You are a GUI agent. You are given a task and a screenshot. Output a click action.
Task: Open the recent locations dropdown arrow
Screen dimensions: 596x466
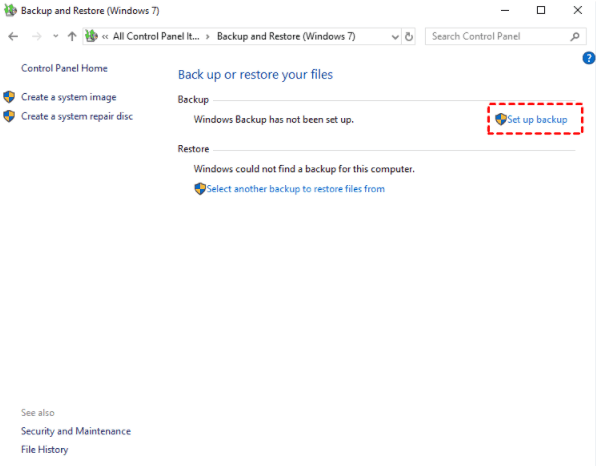[55, 36]
